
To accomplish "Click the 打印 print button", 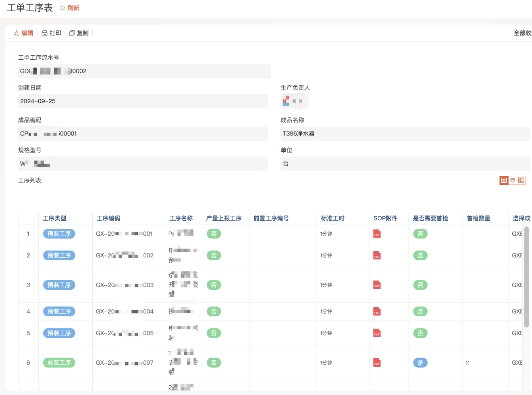I will point(52,33).
